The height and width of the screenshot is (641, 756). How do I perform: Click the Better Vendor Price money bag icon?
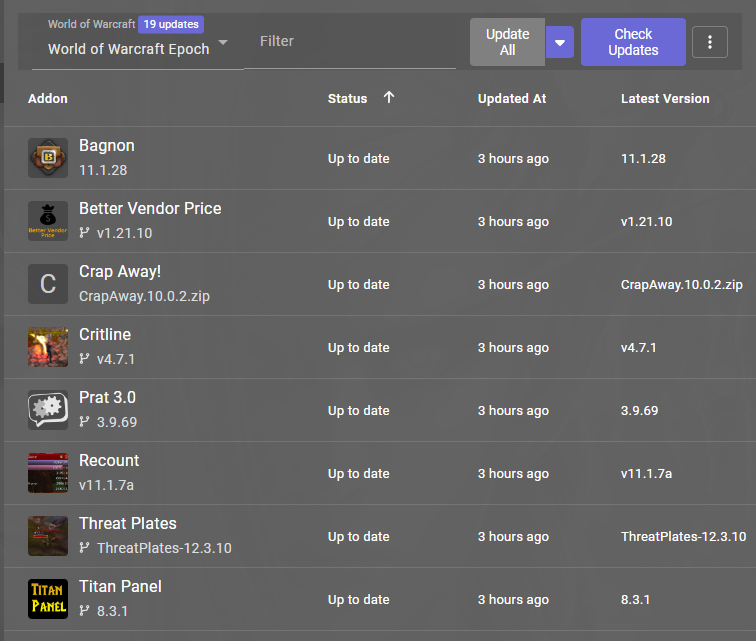point(48,221)
